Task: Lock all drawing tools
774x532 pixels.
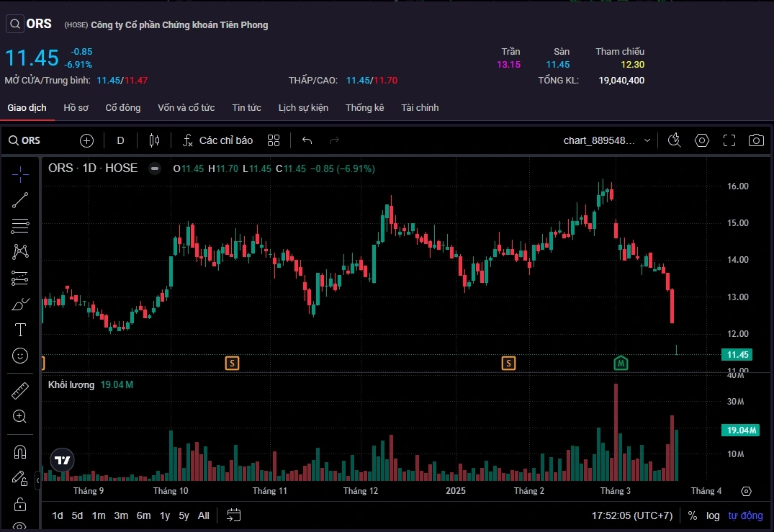Action: [x=20, y=505]
